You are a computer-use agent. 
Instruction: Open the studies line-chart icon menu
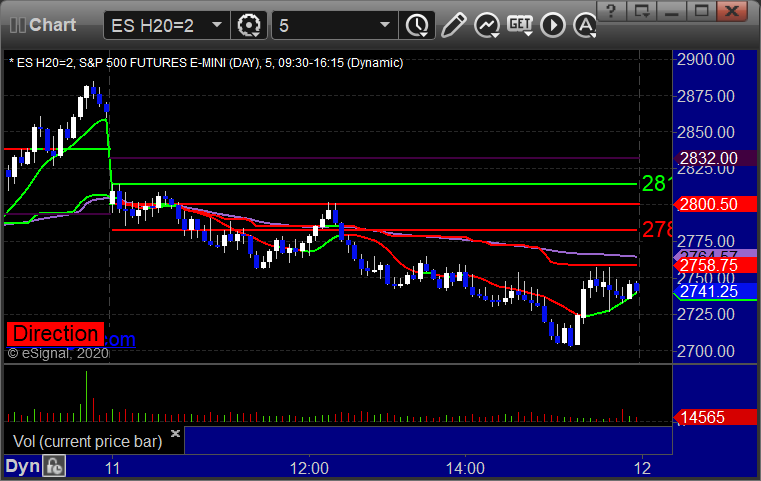point(487,23)
